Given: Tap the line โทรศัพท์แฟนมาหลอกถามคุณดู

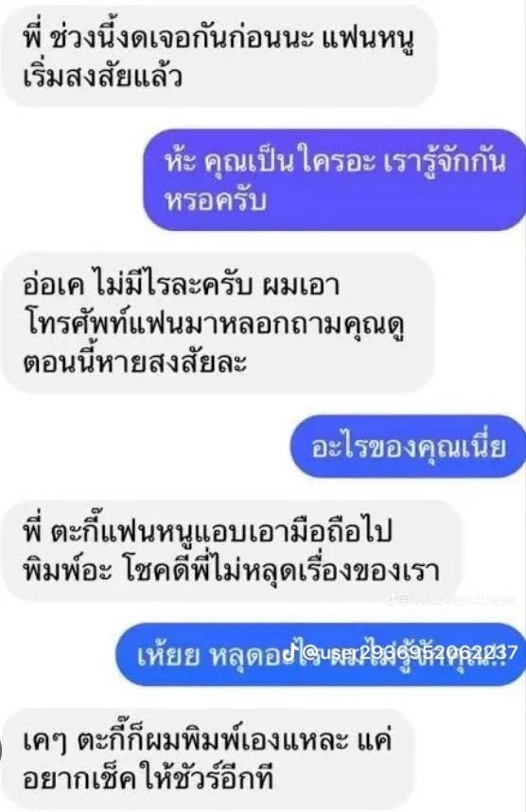Looking at the screenshot, I should 214,325.
